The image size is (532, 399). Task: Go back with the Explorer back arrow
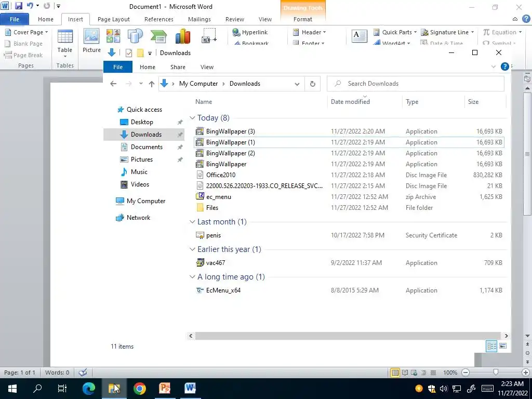pos(113,84)
